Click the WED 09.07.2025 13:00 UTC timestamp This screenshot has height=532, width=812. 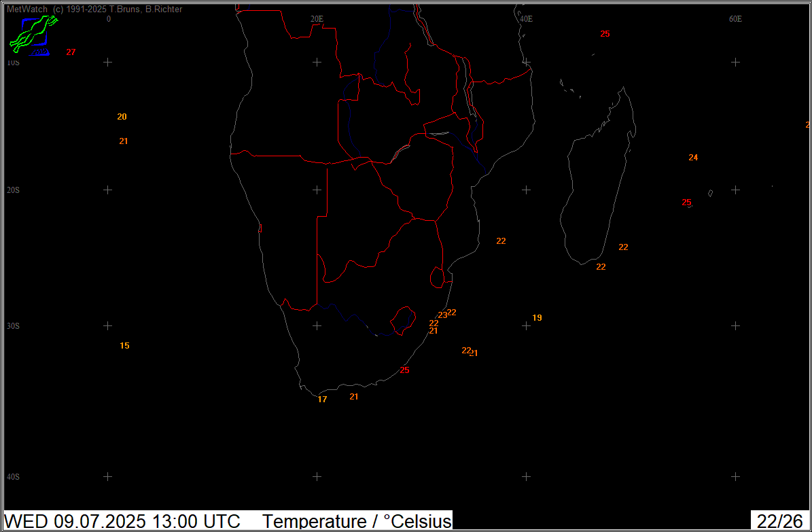click(123, 520)
